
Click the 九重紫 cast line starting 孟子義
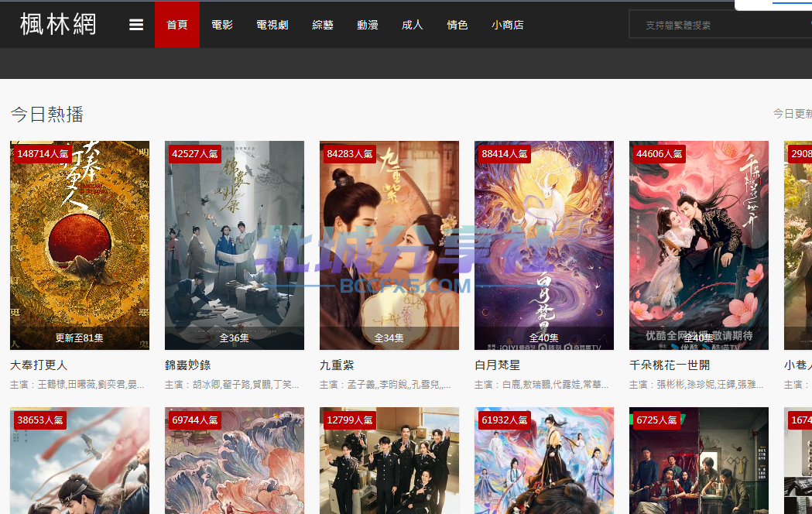[x=385, y=385]
